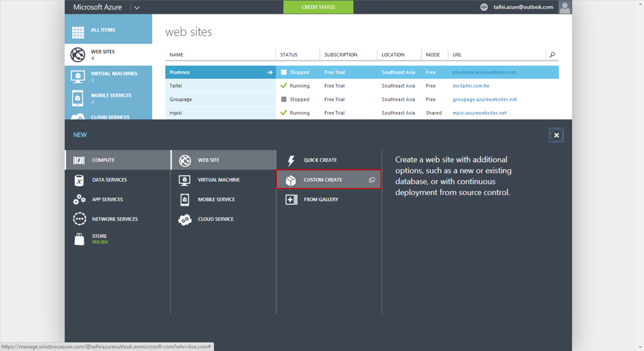This screenshot has height=351, width=644.
Task: Click the Custom Create box icon
Action: click(291, 180)
